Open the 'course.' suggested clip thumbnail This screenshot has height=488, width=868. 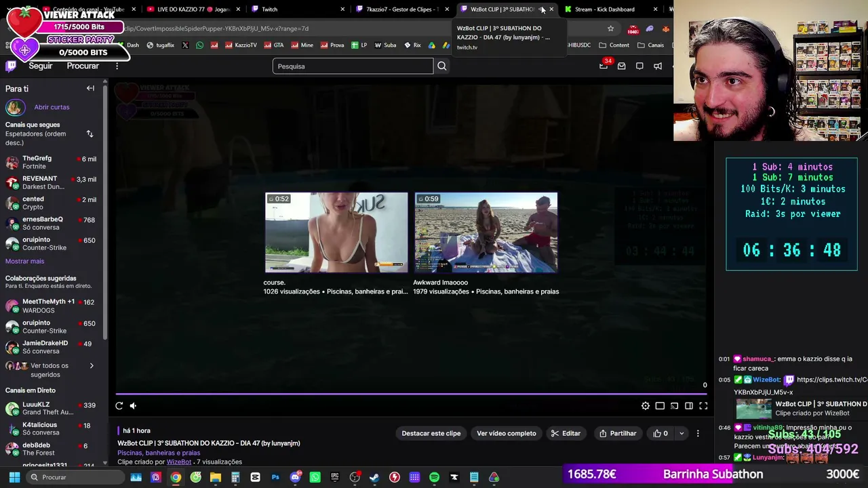336,232
